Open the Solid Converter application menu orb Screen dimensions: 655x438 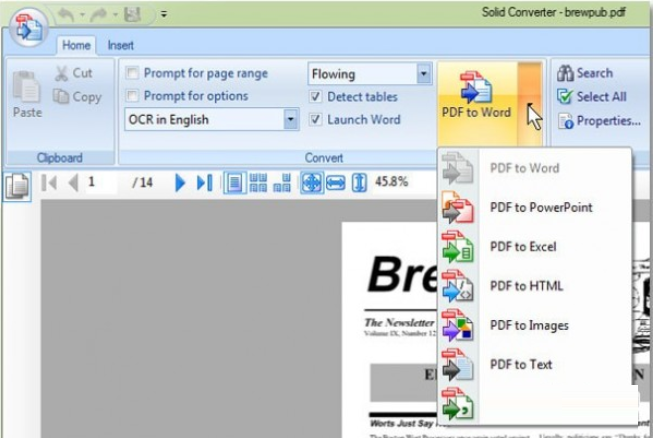[28, 28]
